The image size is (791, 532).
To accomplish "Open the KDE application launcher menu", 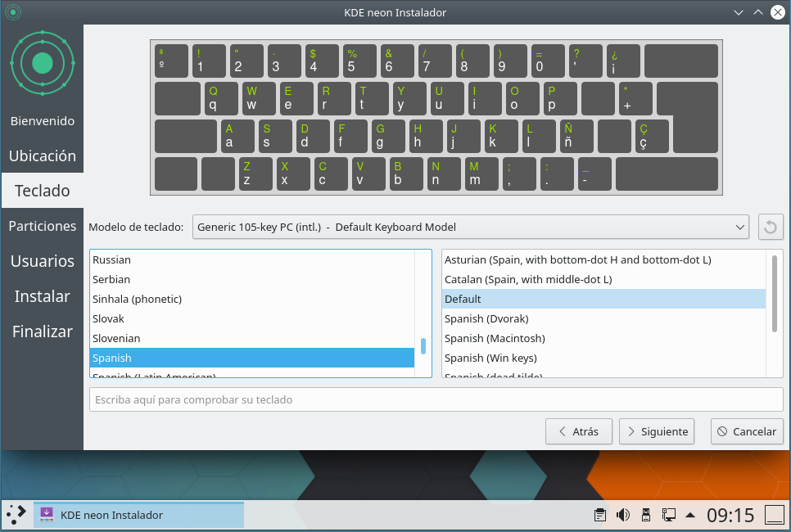I will coord(15,515).
